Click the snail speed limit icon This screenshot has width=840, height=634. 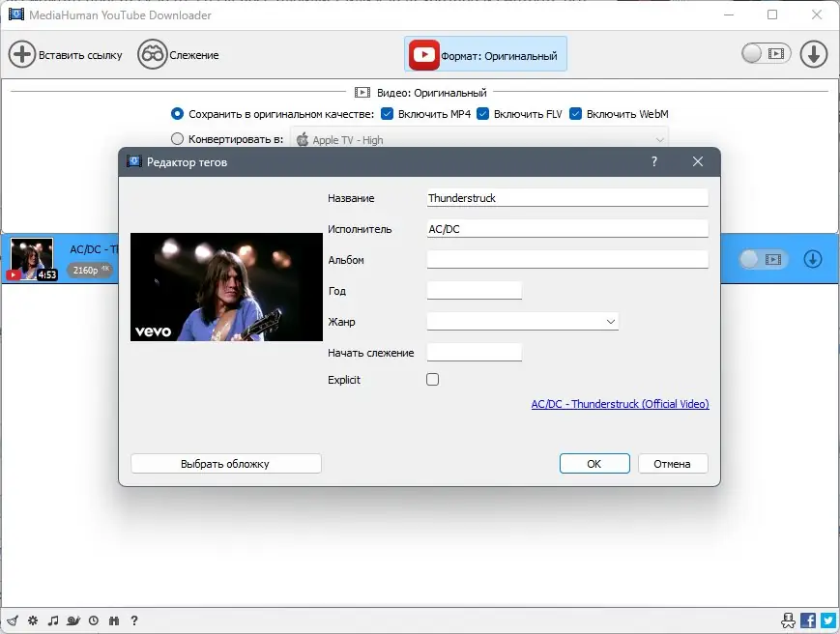click(73, 620)
